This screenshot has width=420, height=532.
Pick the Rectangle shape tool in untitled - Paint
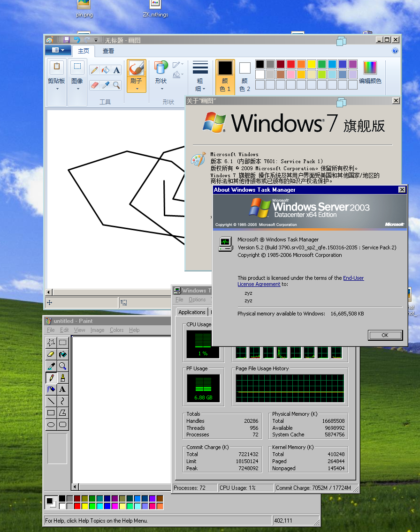tap(51, 412)
